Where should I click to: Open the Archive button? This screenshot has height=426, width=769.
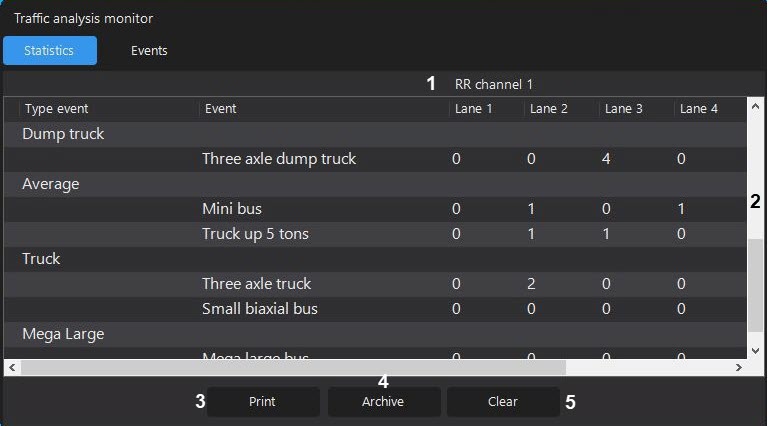[383, 401]
